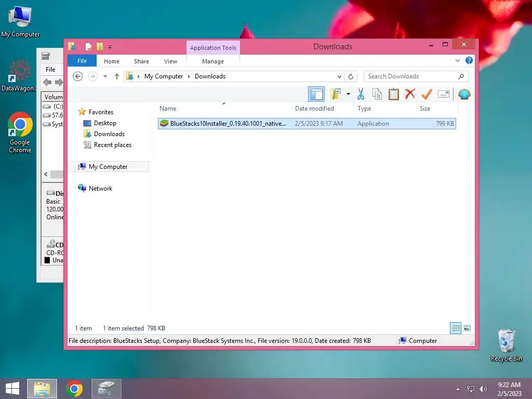Screen dimensions: 532x399
Task: Click Back arrow in Disk Management window
Action: pos(47,82)
